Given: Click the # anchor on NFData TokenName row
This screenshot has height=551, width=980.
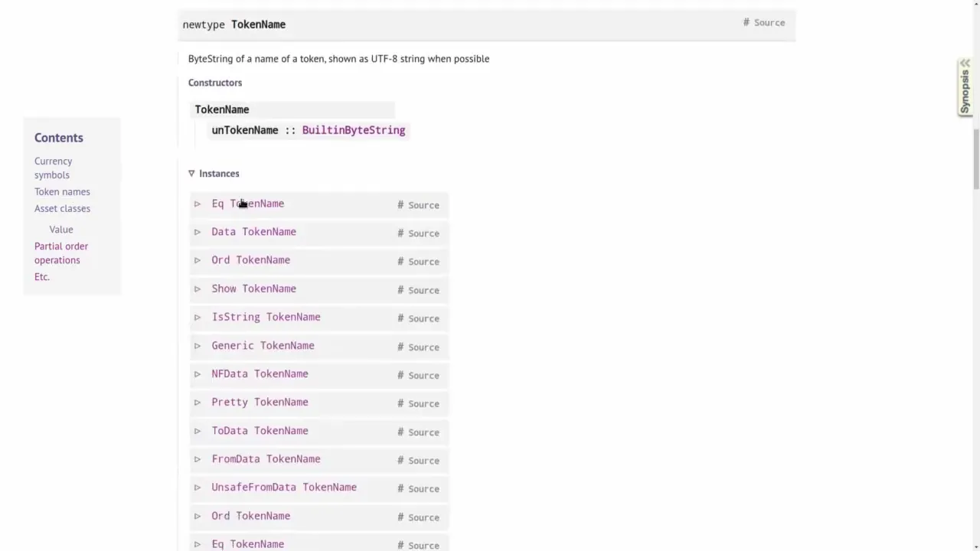Looking at the screenshot, I should [x=400, y=375].
